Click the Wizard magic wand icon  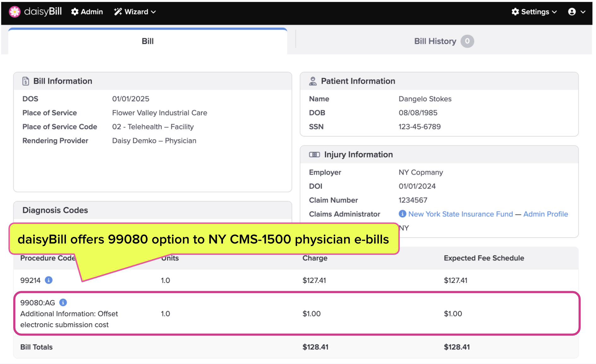(118, 12)
